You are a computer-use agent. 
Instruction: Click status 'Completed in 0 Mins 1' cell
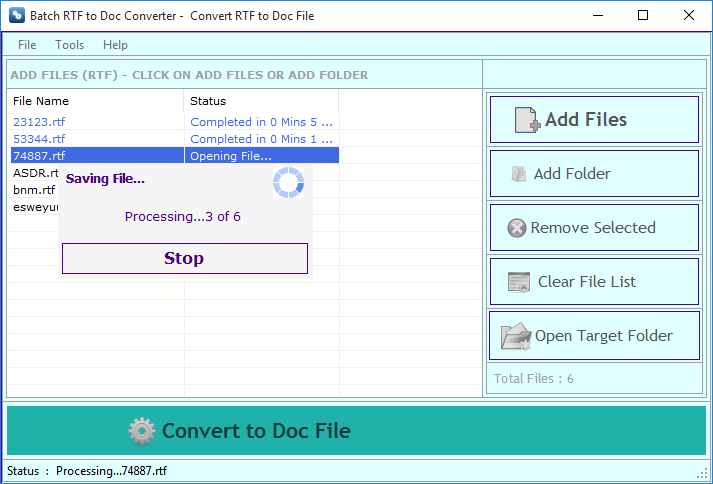point(261,139)
